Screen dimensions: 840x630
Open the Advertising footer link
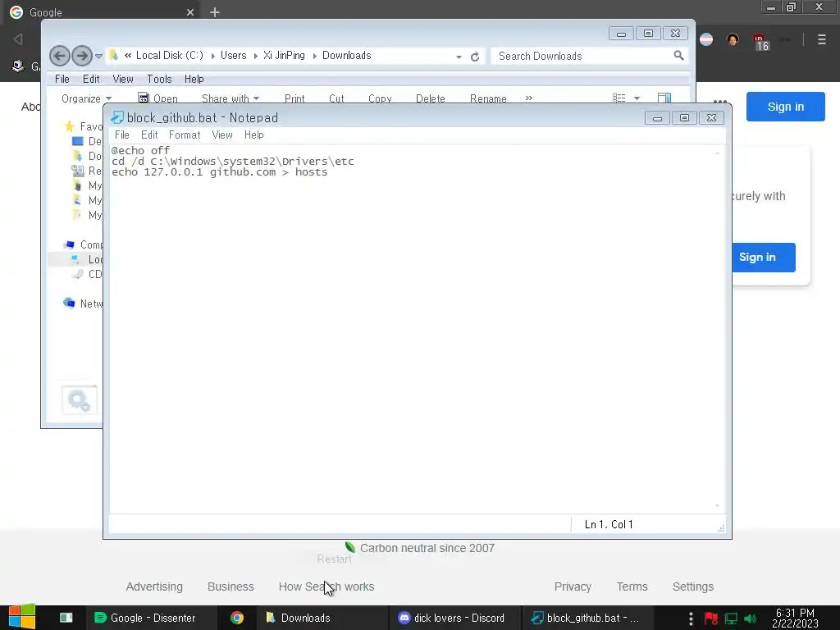pos(154,587)
